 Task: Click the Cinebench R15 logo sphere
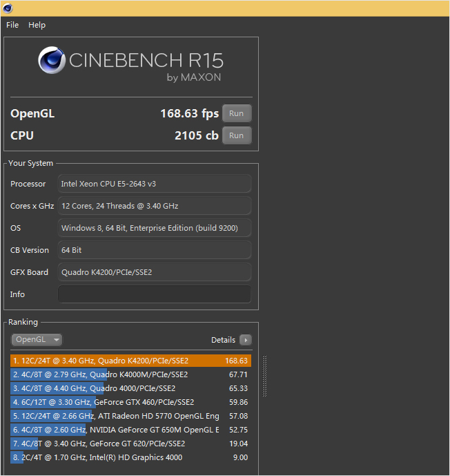click(x=52, y=60)
